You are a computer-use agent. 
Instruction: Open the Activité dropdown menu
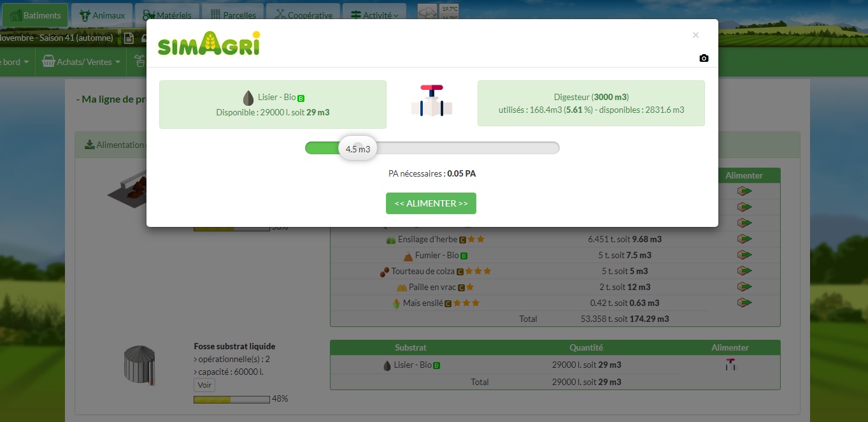click(375, 15)
